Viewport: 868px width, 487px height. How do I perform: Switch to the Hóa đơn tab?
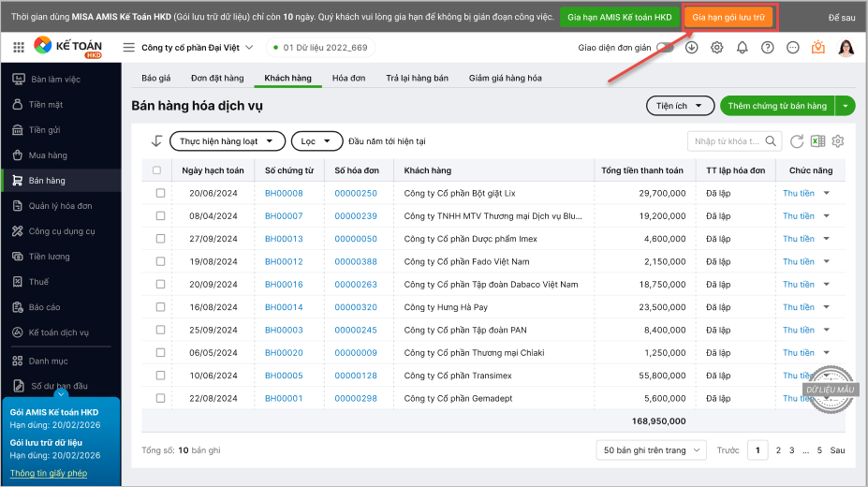tap(346, 78)
